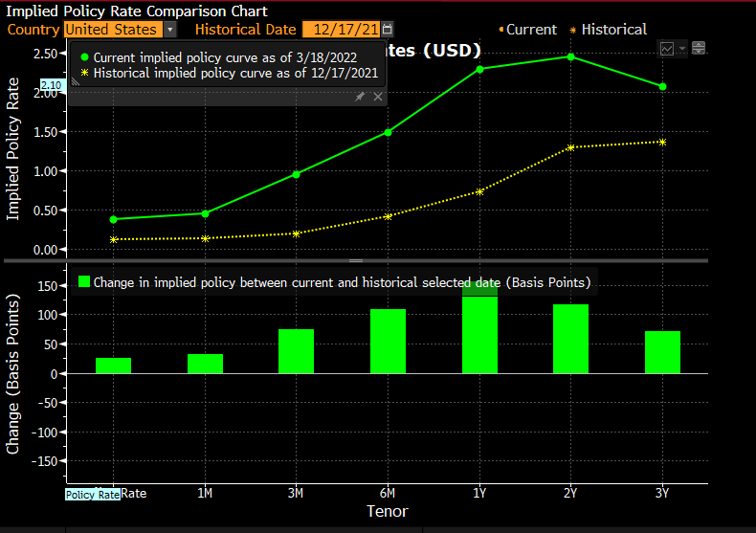Click the divider handle between the two charts

click(x=356, y=260)
